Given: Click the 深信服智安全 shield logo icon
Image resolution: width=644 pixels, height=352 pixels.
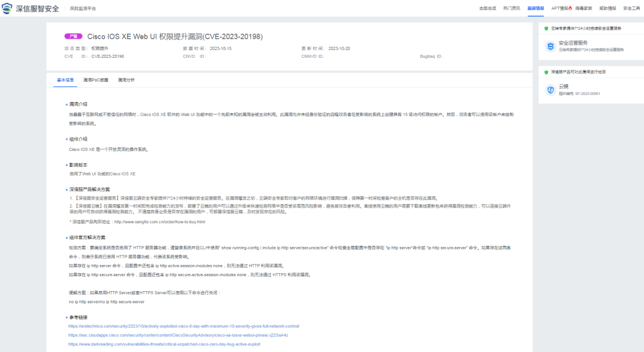Looking at the screenshot, I should (7, 8).
